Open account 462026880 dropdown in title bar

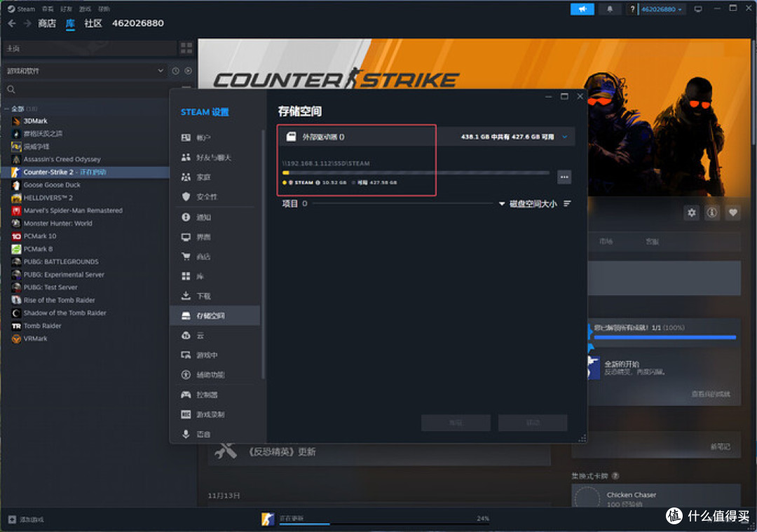pos(662,9)
